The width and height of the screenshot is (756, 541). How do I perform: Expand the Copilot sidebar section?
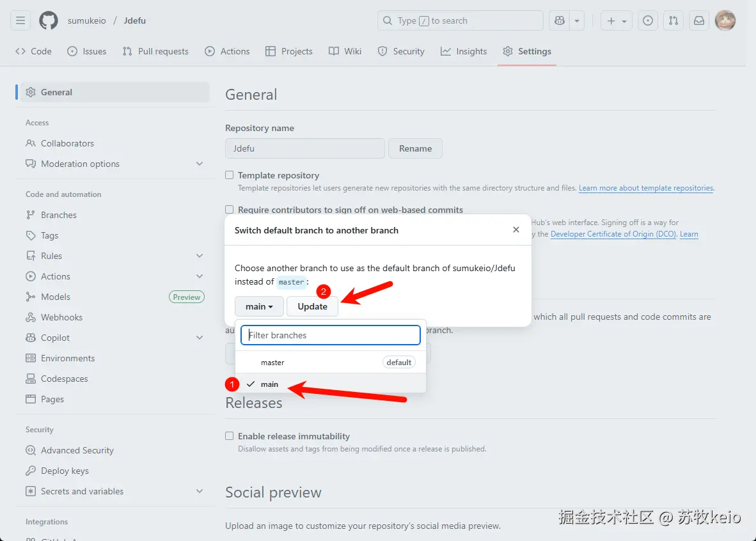[x=114, y=338]
